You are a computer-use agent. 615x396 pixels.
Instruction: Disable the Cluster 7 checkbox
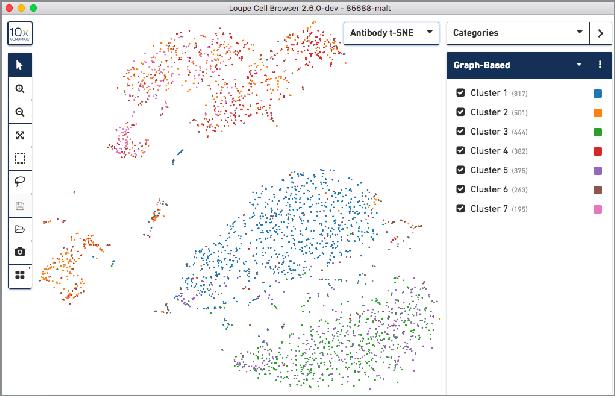(x=460, y=208)
